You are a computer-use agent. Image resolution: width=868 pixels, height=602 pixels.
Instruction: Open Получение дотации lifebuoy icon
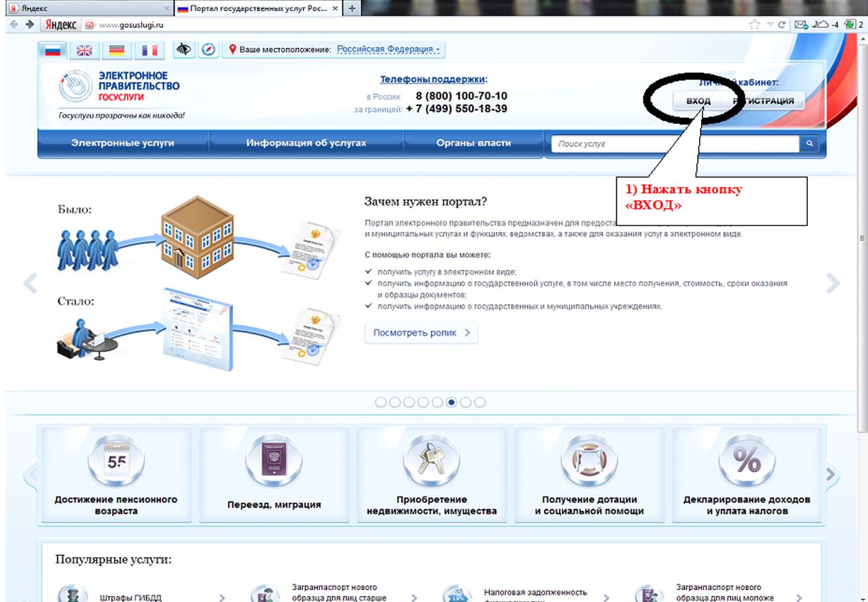pyautogui.click(x=589, y=461)
